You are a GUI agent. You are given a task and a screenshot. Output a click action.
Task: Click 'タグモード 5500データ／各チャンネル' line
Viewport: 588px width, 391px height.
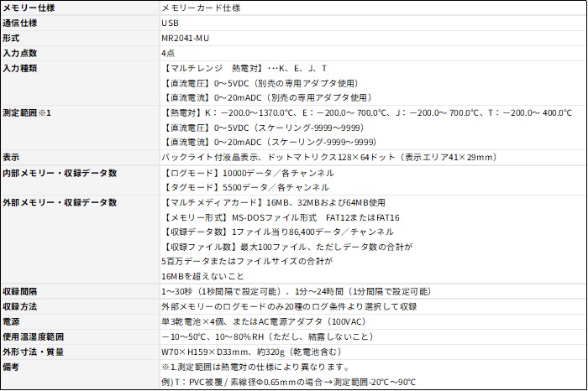tap(246, 187)
